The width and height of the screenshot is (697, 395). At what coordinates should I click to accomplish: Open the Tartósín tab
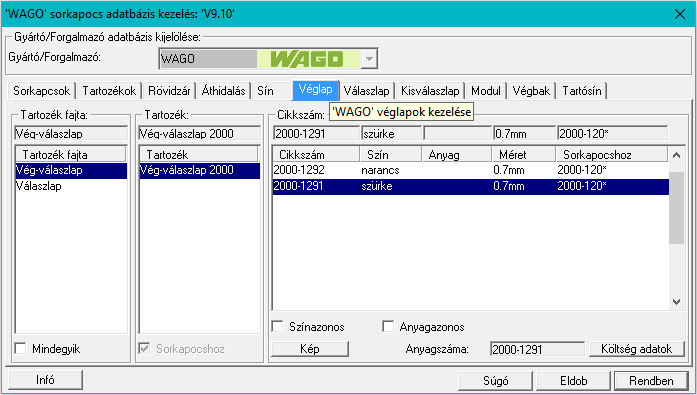[x=582, y=91]
